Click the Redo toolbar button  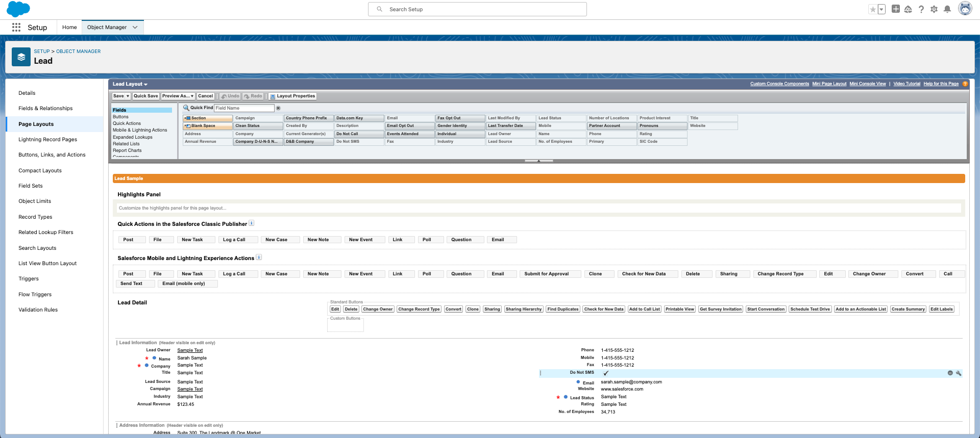253,96
